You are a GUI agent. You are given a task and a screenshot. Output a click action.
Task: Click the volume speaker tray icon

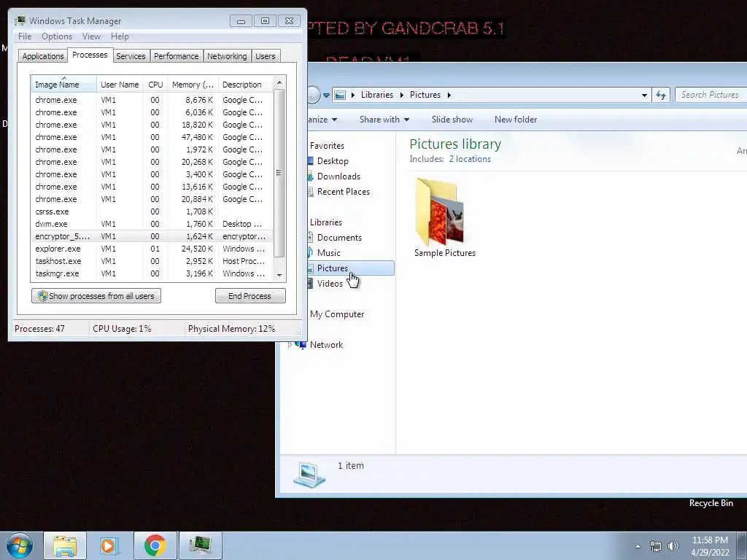673,546
